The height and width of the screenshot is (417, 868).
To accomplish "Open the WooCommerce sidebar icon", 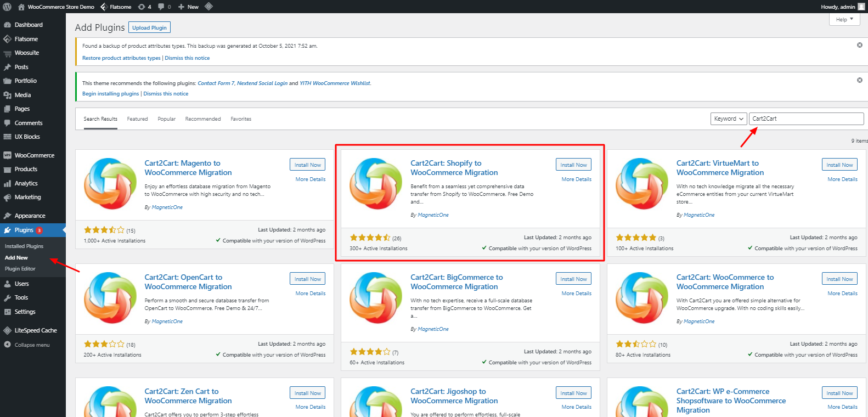I will [8, 155].
